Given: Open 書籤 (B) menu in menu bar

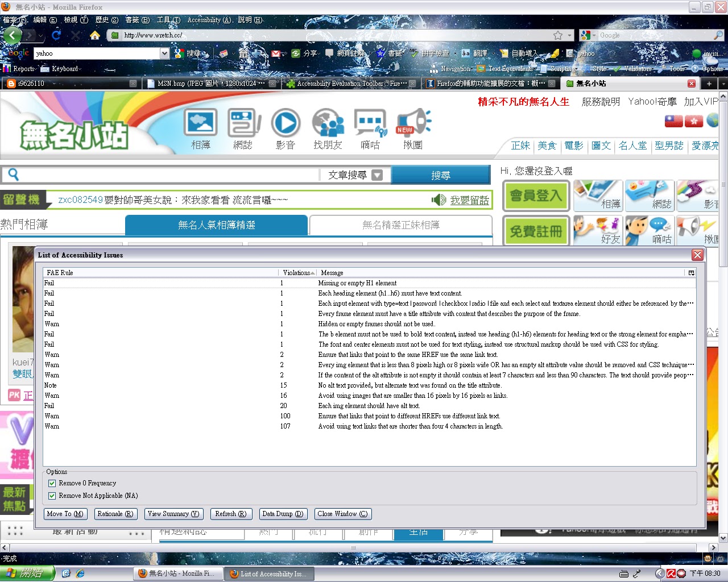Looking at the screenshot, I should [x=137, y=20].
